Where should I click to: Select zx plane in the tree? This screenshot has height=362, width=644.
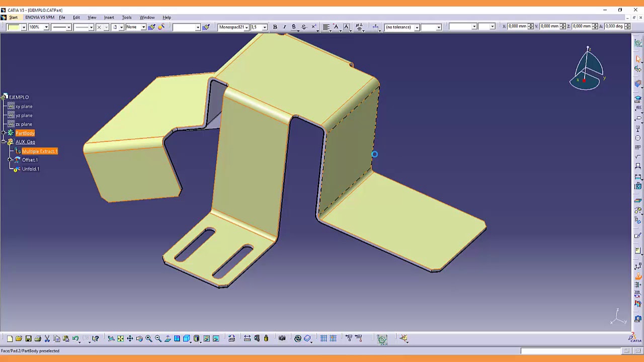24,124
